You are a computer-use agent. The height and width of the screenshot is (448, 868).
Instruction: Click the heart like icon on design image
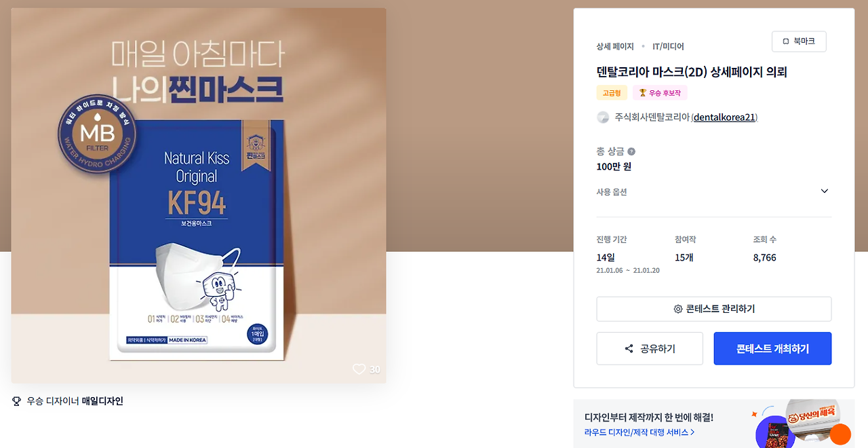tap(359, 369)
